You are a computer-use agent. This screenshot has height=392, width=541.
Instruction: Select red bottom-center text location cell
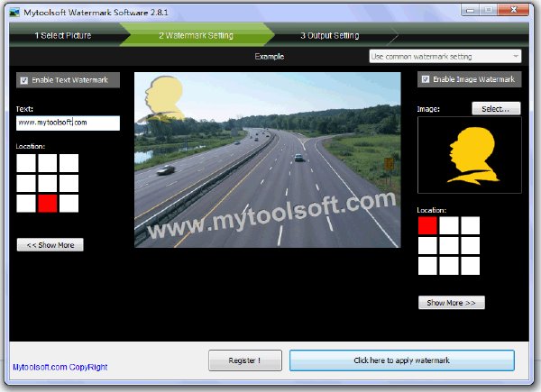[47, 204]
